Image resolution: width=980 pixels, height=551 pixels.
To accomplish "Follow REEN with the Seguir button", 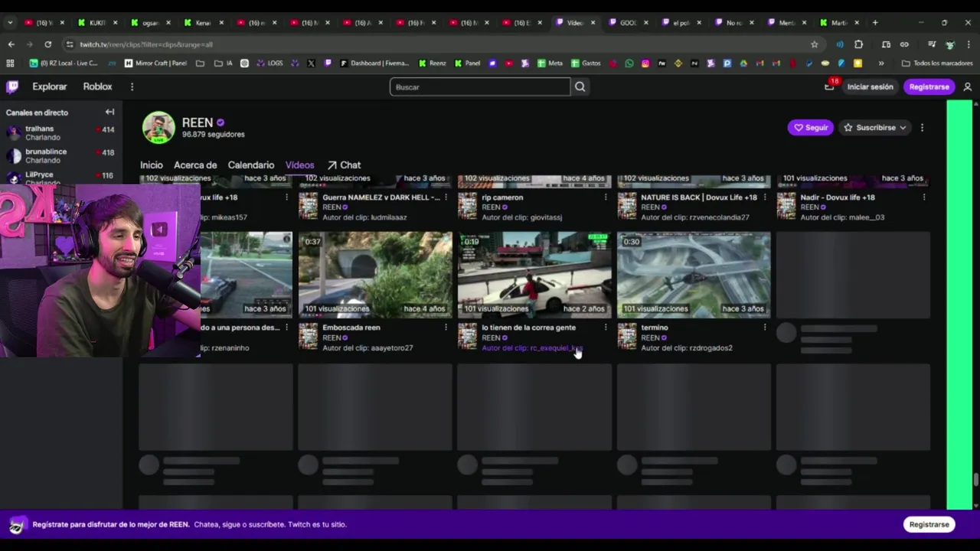I will pyautogui.click(x=811, y=127).
